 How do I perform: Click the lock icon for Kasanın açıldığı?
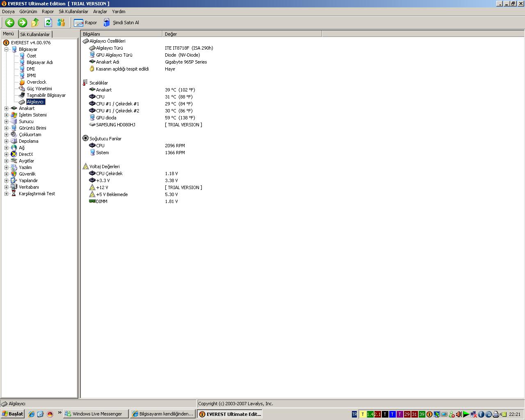tap(92, 69)
